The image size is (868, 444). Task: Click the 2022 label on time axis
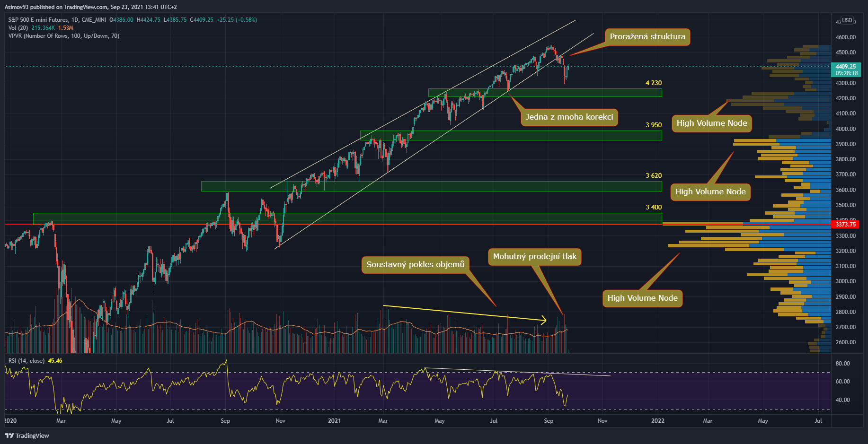pyautogui.click(x=657, y=421)
